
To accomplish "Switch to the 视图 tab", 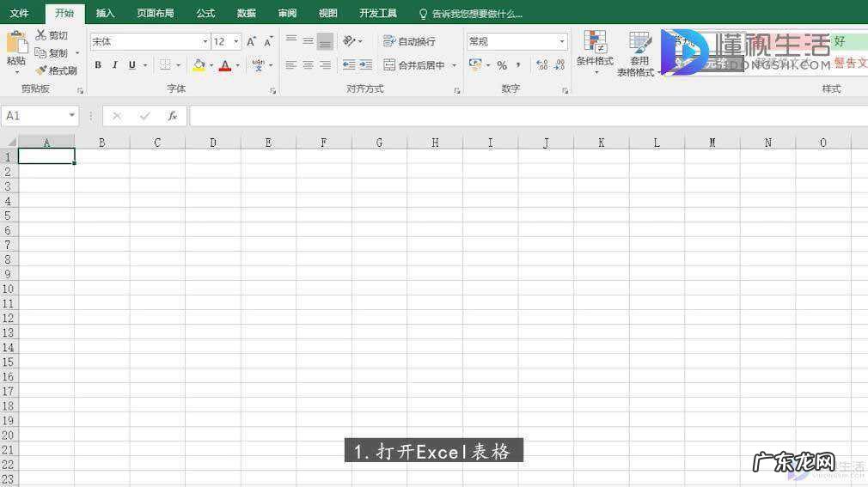I will (327, 13).
